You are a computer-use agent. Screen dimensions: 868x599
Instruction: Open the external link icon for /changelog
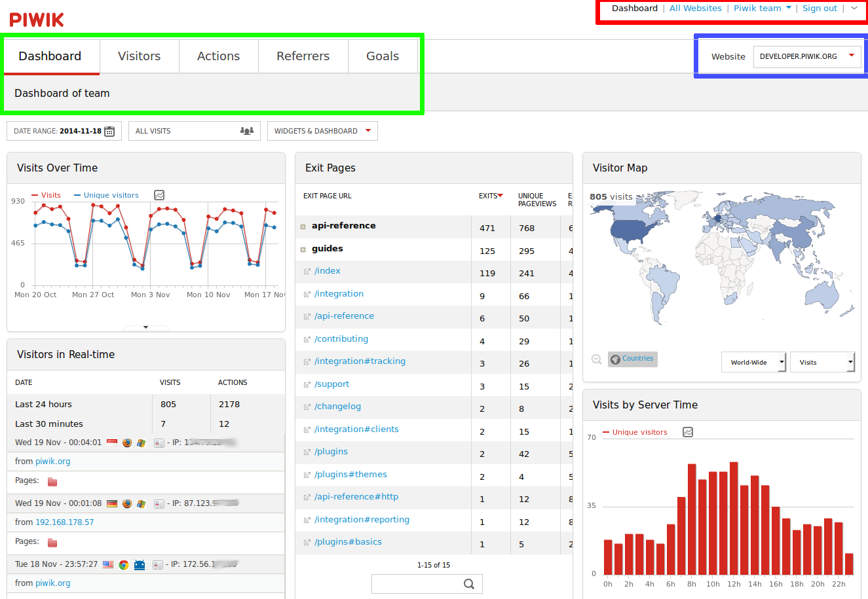307,407
